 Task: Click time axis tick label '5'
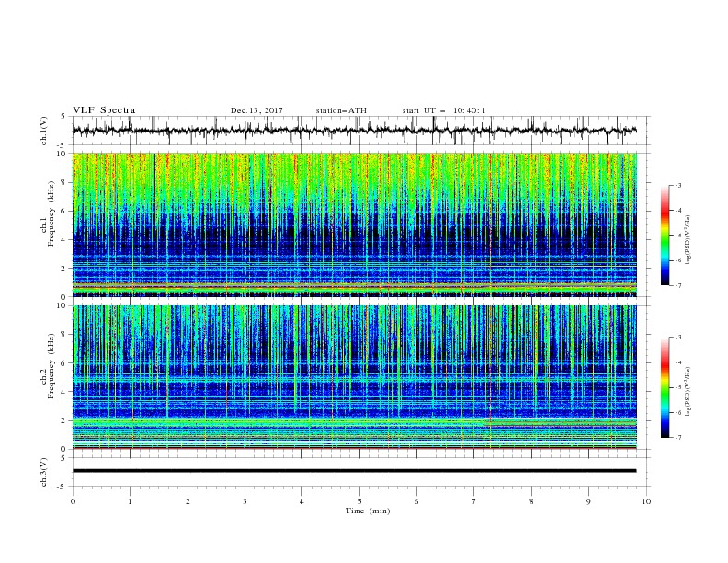(x=359, y=501)
